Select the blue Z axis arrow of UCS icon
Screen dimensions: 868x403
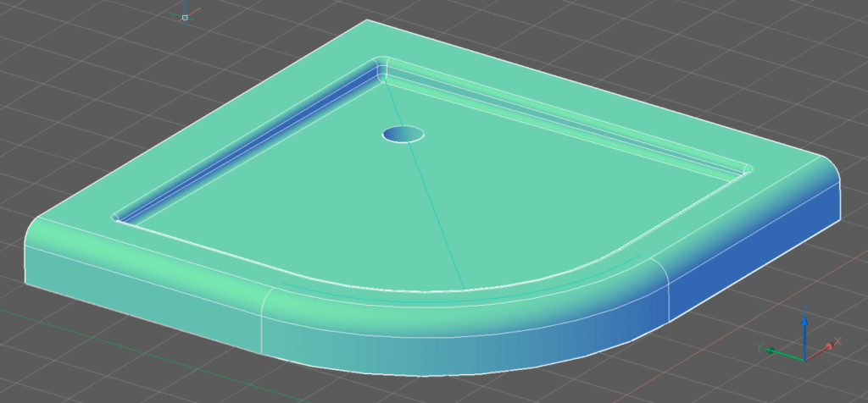point(804,337)
